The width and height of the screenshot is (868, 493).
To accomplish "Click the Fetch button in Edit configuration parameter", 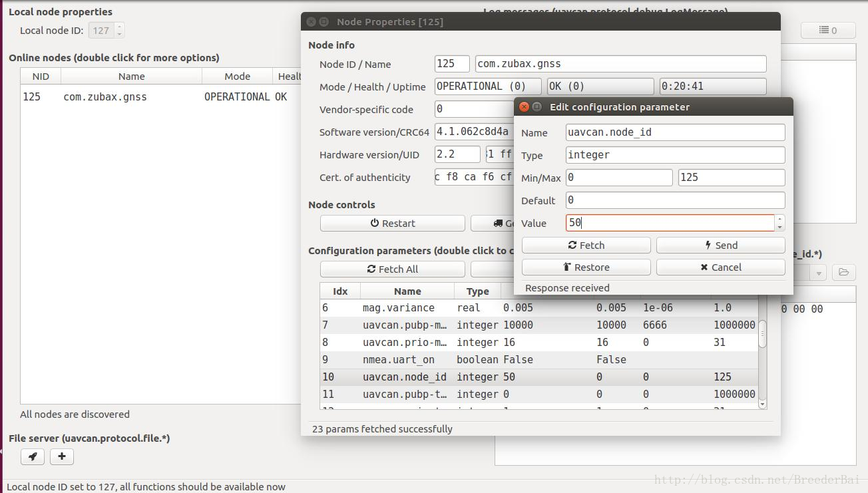I will pos(586,245).
